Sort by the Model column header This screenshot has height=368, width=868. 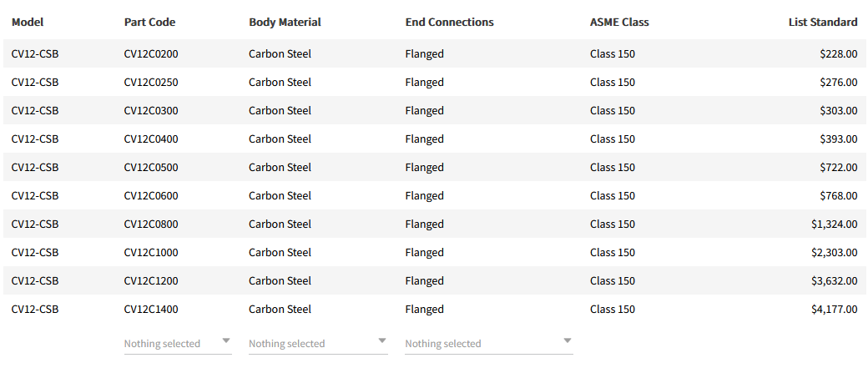pyautogui.click(x=27, y=23)
